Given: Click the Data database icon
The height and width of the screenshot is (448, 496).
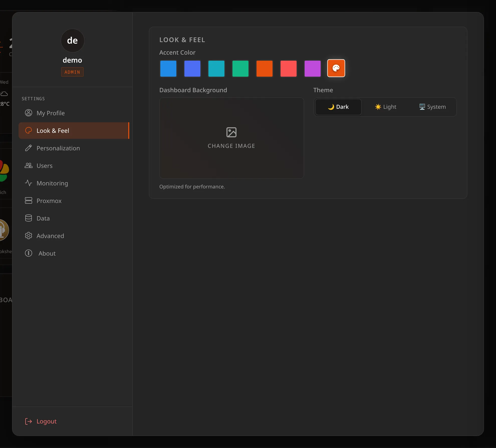Looking at the screenshot, I should click(29, 218).
